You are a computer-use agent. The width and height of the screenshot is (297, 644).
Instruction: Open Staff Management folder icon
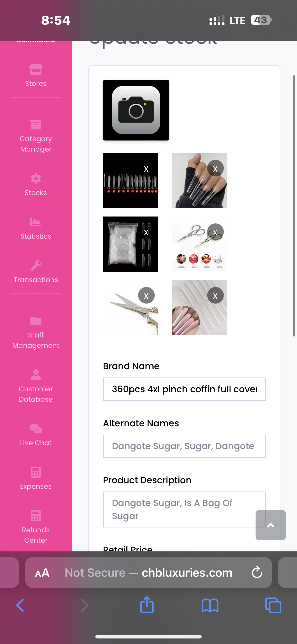[36, 321]
